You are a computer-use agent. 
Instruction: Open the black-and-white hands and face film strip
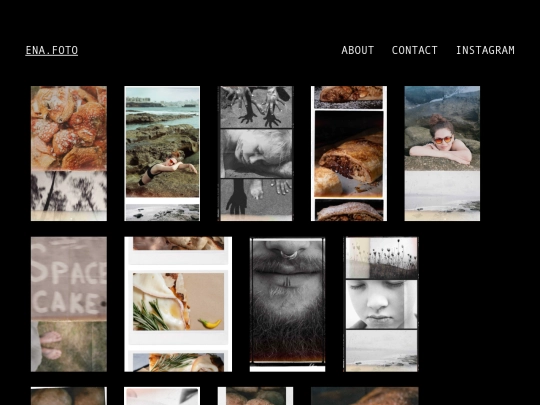pyautogui.click(x=255, y=153)
